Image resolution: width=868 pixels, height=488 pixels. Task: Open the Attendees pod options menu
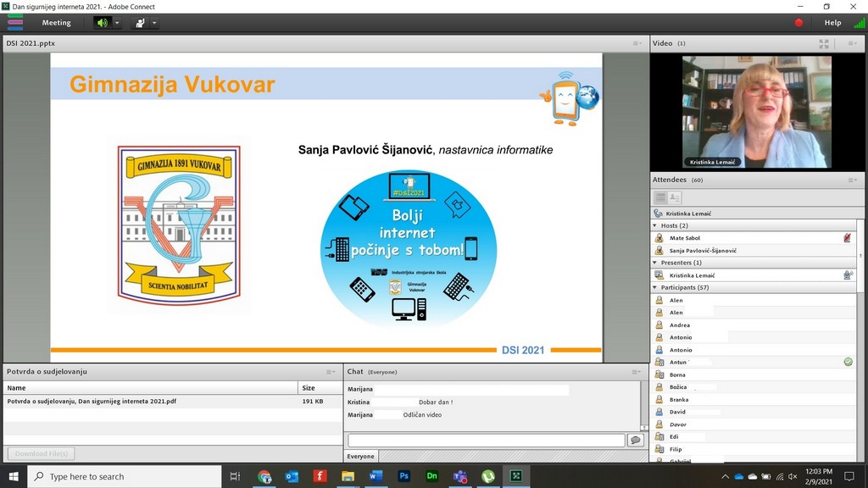(853, 180)
